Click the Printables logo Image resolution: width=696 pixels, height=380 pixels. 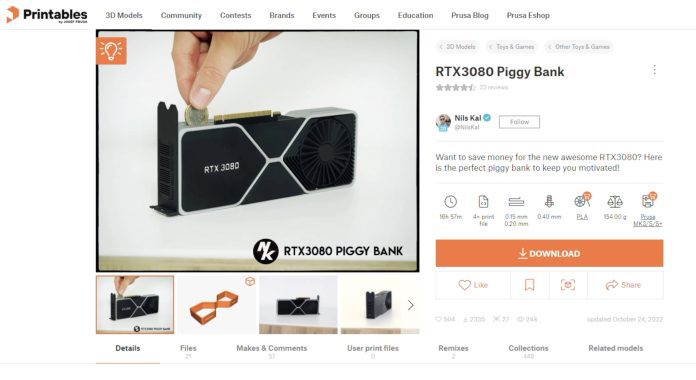[x=47, y=15]
